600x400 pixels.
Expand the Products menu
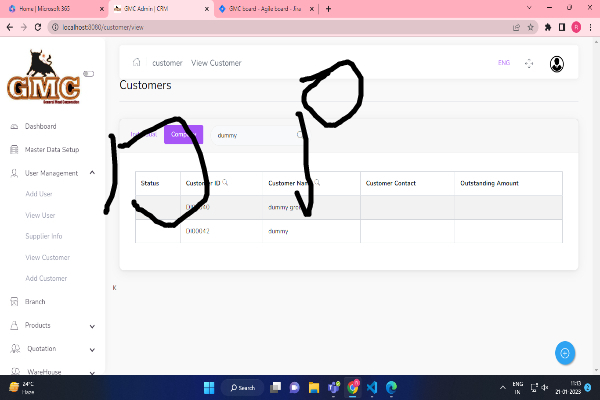click(x=92, y=325)
